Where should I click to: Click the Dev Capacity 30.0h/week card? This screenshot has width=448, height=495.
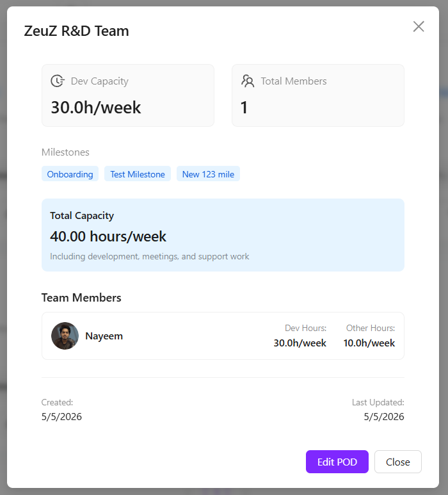128,95
